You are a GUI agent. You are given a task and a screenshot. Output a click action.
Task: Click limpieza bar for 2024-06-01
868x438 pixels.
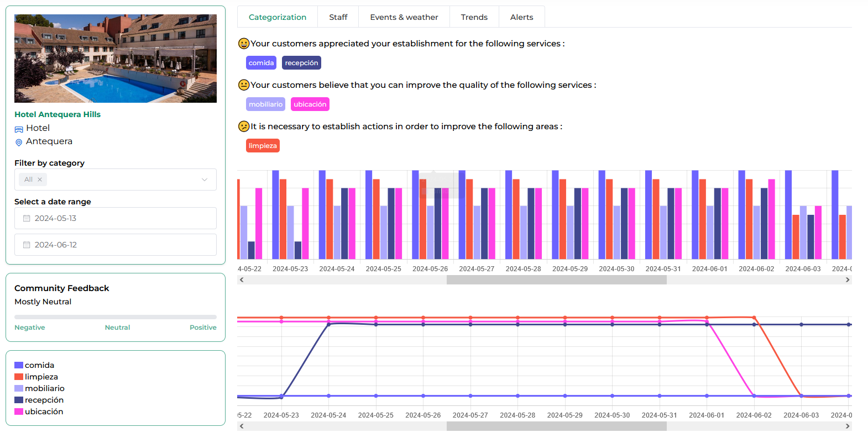tap(703, 219)
